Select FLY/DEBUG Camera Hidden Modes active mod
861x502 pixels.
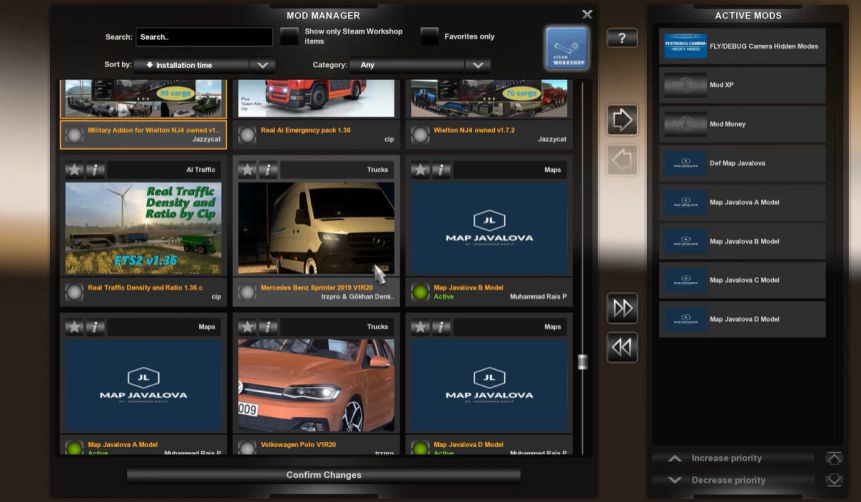[x=742, y=46]
